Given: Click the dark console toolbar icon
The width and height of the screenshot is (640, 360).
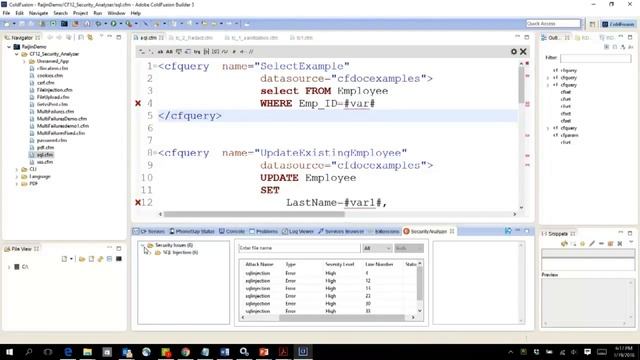Looking at the screenshot, I should 64,24.
